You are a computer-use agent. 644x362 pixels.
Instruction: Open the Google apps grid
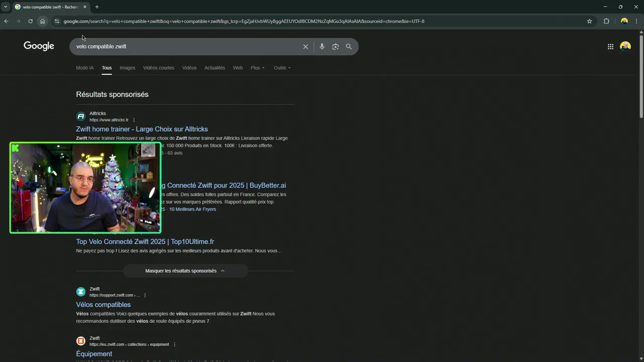(x=610, y=47)
